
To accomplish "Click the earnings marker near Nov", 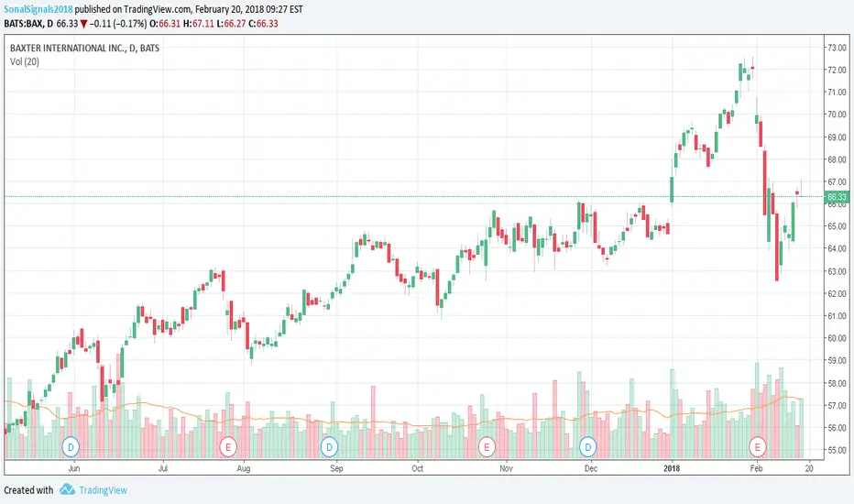I will [487, 447].
